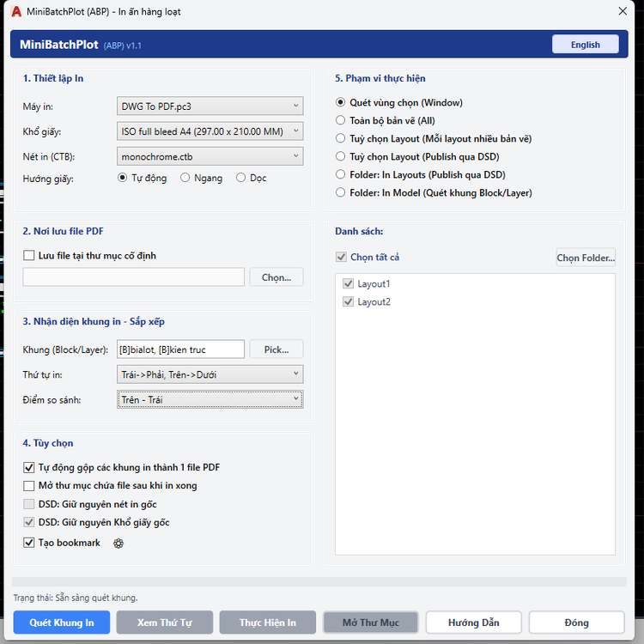Select Toàn bộ bản vẽ (All) option
644x644 pixels.
pyautogui.click(x=386, y=120)
